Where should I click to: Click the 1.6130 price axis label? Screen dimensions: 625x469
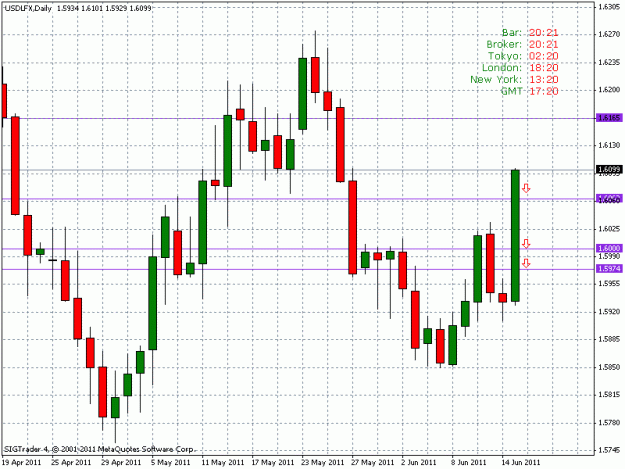point(610,145)
